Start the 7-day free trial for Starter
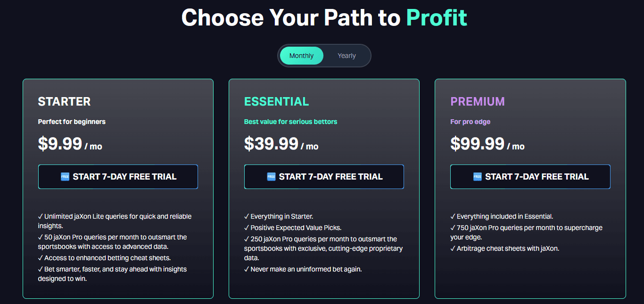 tap(118, 176)
